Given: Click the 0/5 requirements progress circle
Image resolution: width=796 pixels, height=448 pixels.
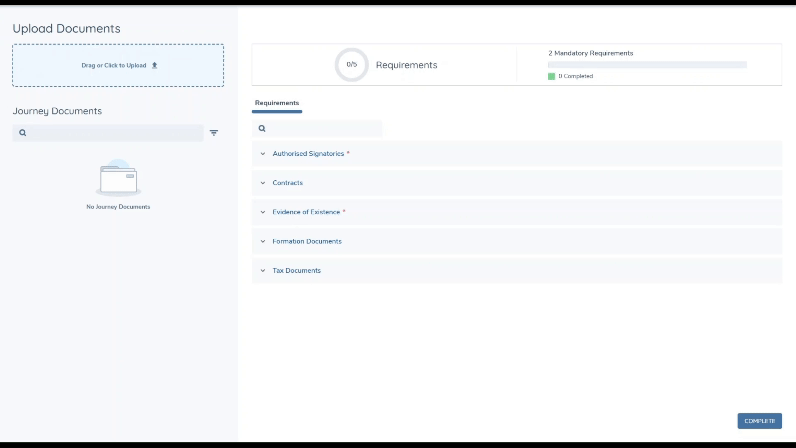Looking at the screenshot, I should pyautogui.click(x=351, y=65).
